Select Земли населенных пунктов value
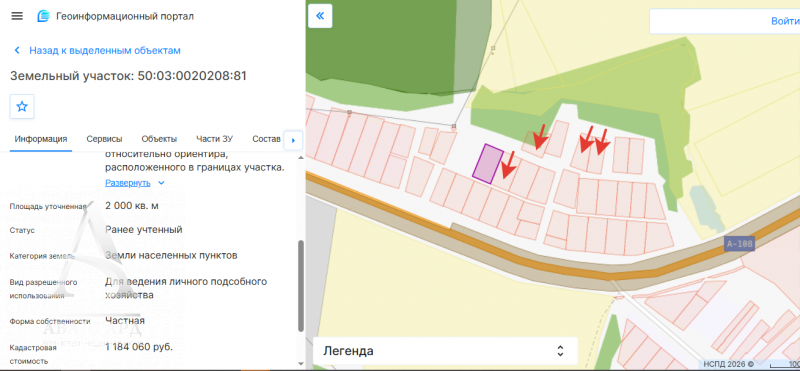 (171, 255)
